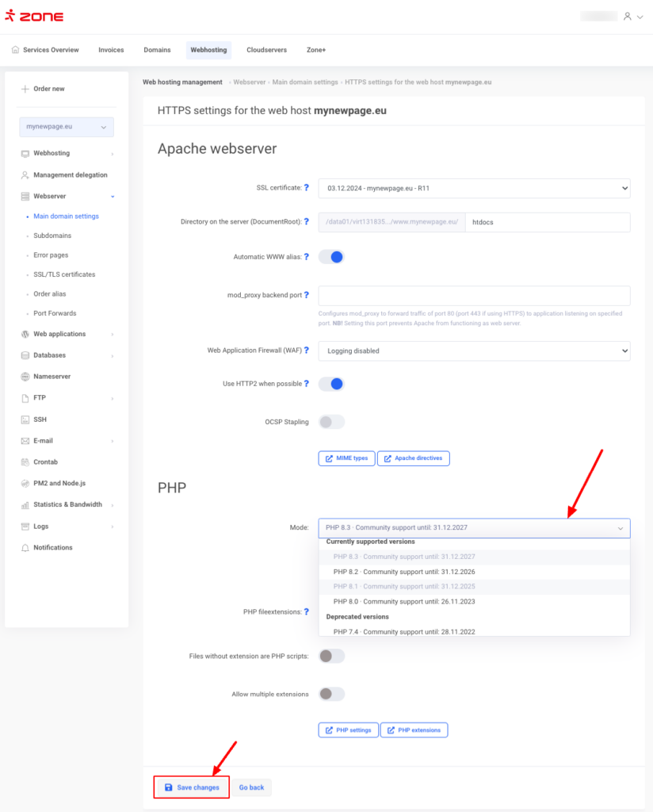This screenshot has height=812, width=653.
Task: Click the mod_proxy backend port field
Action: pos(473,296)
